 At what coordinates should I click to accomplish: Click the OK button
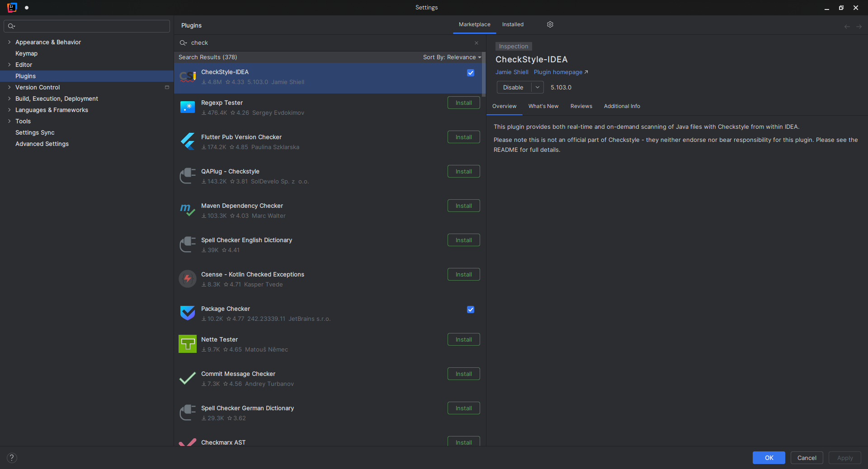[769, 458]
